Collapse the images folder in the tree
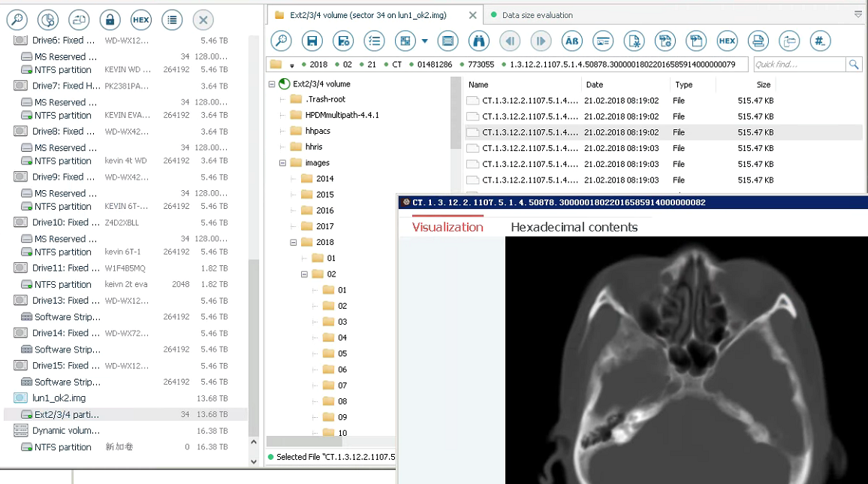 click(x=282, y=163)
